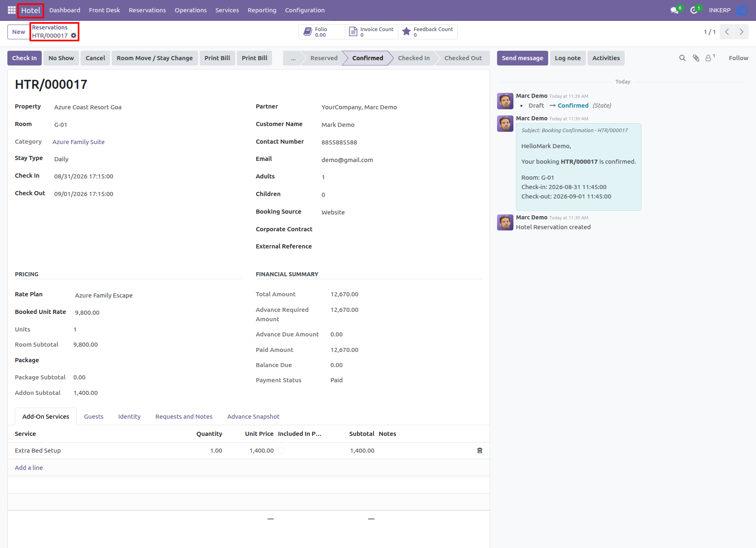Open the conversations messages icon

675,10
